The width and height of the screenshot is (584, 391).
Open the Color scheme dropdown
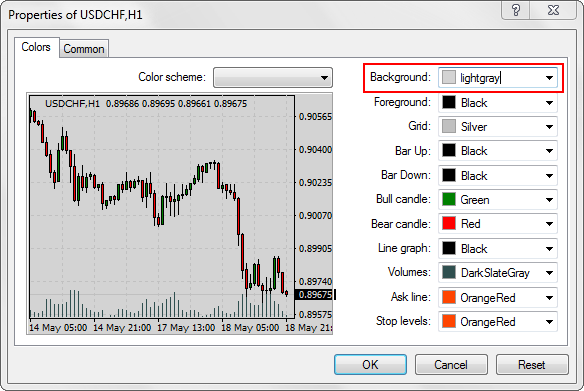[273, 77]
